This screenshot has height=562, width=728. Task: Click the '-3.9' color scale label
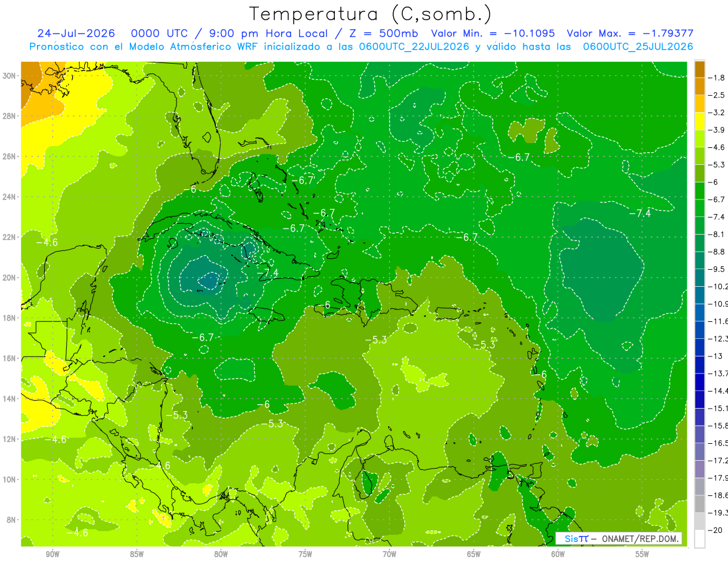pyautogui.click(x=718, y=130)
